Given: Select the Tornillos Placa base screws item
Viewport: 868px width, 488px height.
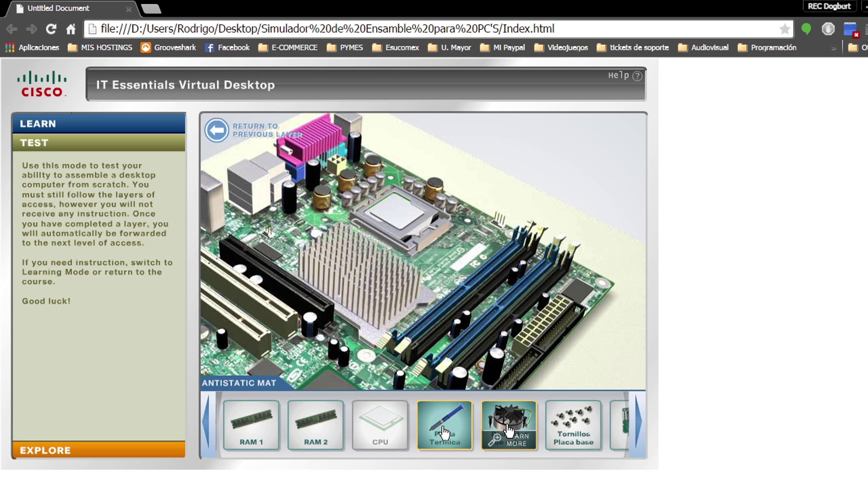Looking at the screenshot, I should (x=573, y=425).
